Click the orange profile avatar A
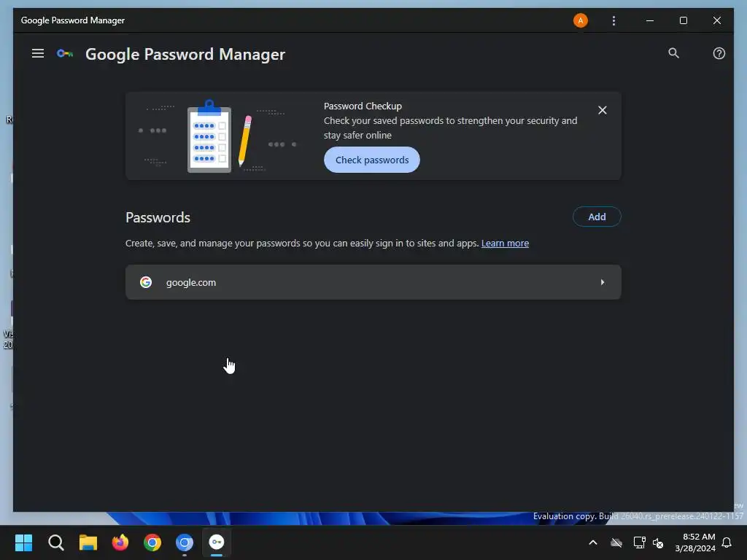The image size is (747, 560). click(x=580, y=20)
